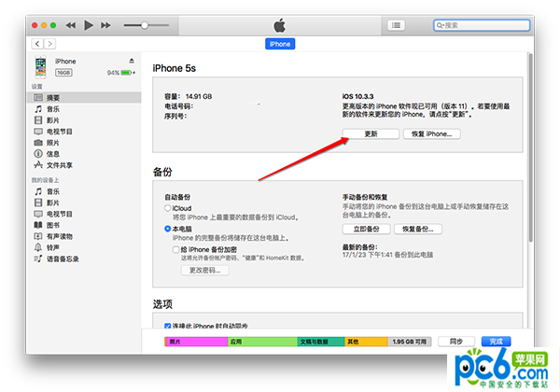Screen dimensions: 560x392
Task: Click the volume slider knob
Action: (x=144, y=24)
